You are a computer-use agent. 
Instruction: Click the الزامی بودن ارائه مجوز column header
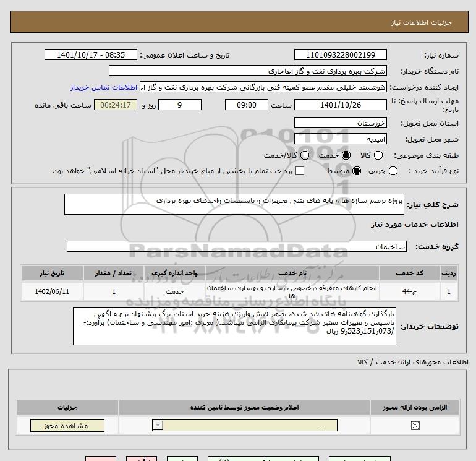point(415,407)
